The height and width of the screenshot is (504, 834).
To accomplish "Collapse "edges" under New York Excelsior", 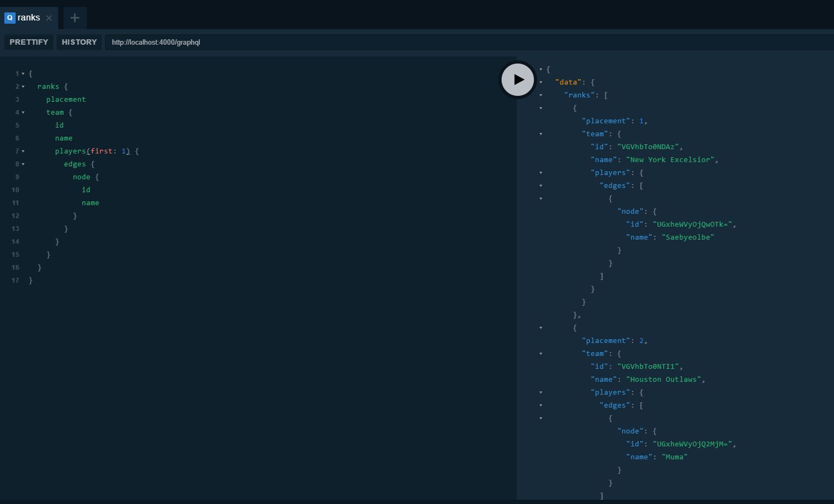I will click(541, 186).
